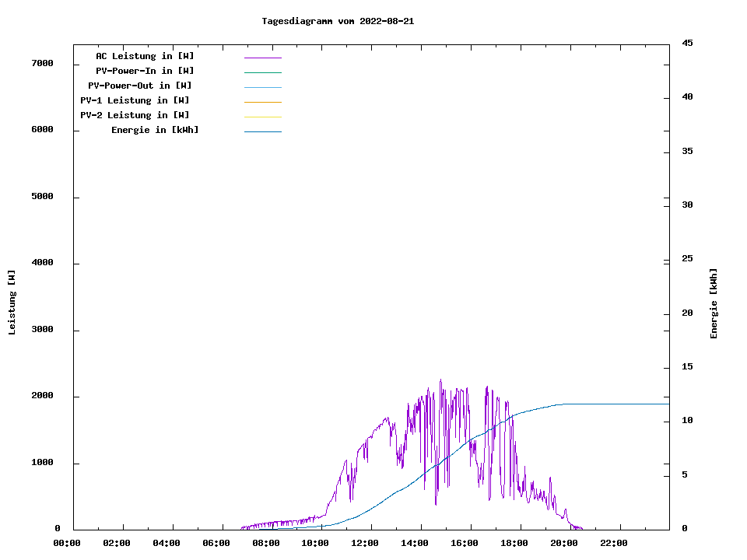Click the blue line sample beside PV-Power-Out
Image resolution: width=747 pixels, height=560 pixels.
click(262, 87)
